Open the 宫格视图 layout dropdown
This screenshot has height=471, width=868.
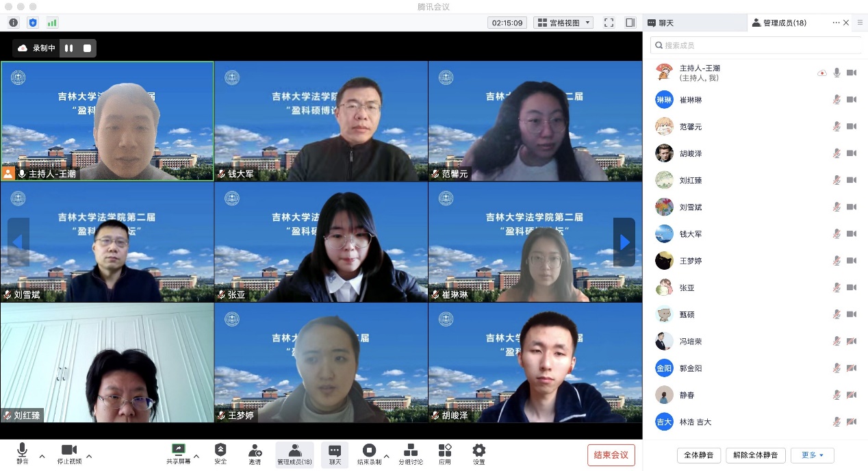coord(563,23)
